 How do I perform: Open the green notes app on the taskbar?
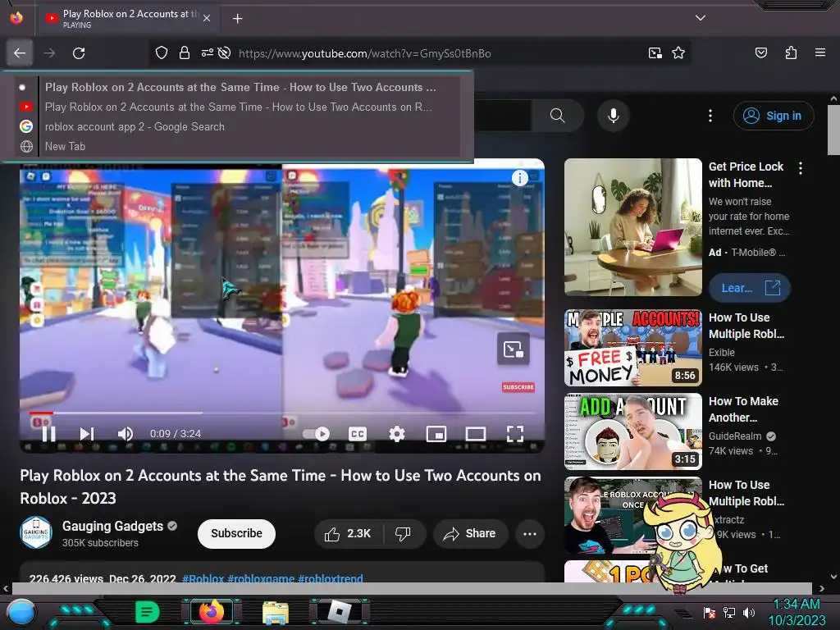[148, 612]
